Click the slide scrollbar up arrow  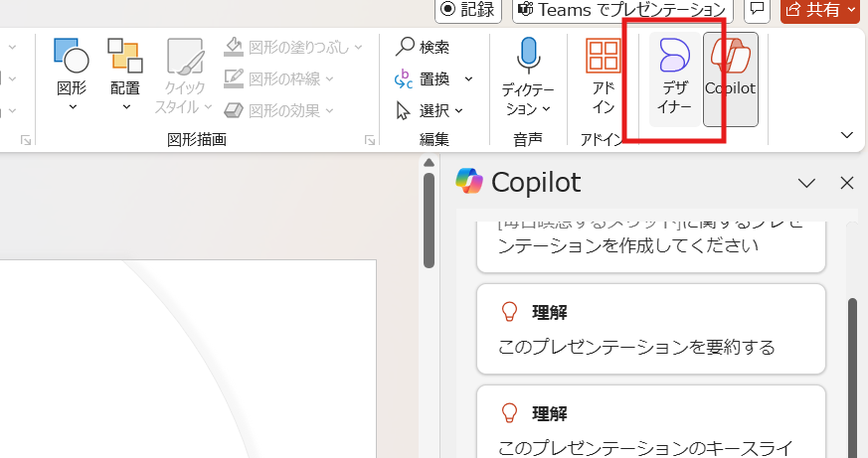click(429, 163)
